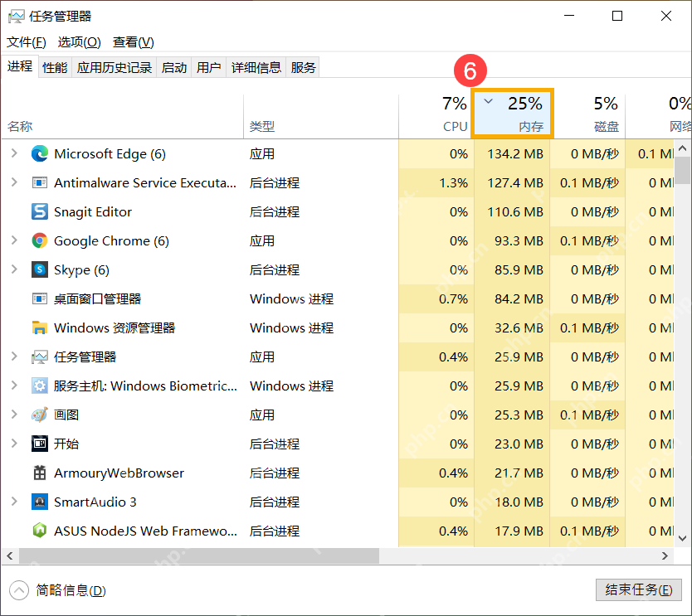The width and height of the screenshot is (692, 616).
Task: Expand the 画图 process row
Action: point(14,415)
